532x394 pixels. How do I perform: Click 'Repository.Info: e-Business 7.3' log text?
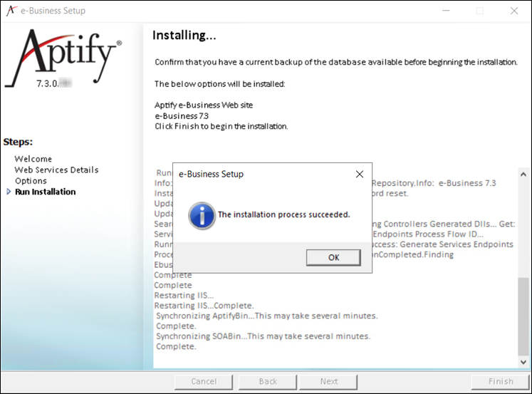(434, 183)
